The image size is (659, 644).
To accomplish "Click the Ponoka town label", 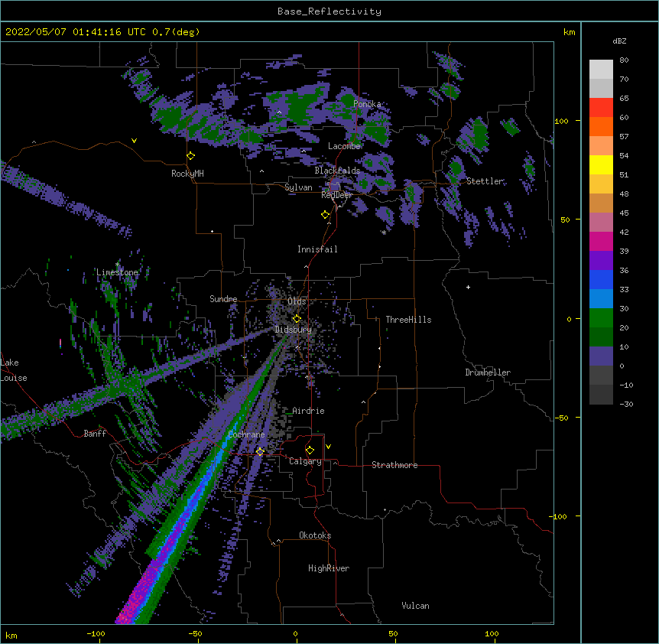I will point(367,104).
